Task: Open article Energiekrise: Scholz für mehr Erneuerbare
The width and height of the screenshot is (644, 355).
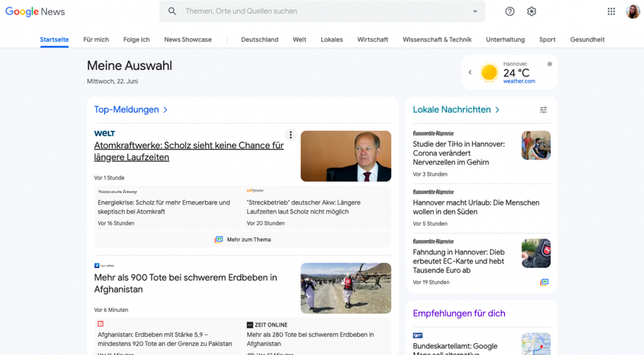Action: [x=164, y=207]
